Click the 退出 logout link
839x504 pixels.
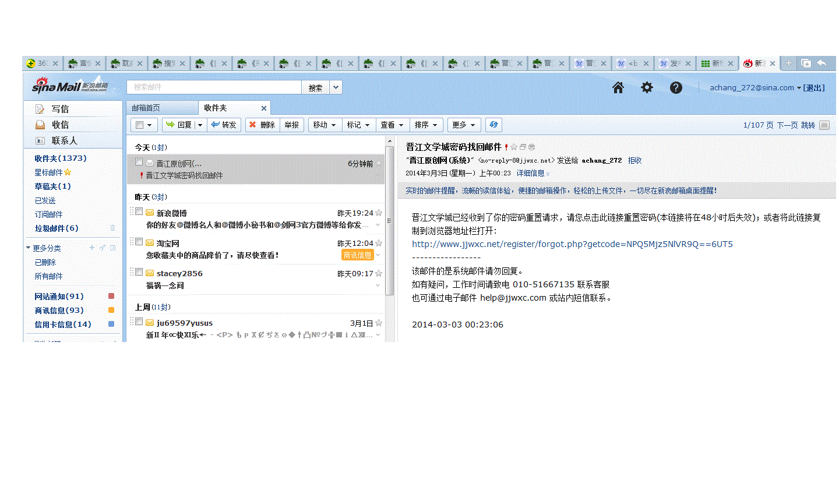coord(814,87)
